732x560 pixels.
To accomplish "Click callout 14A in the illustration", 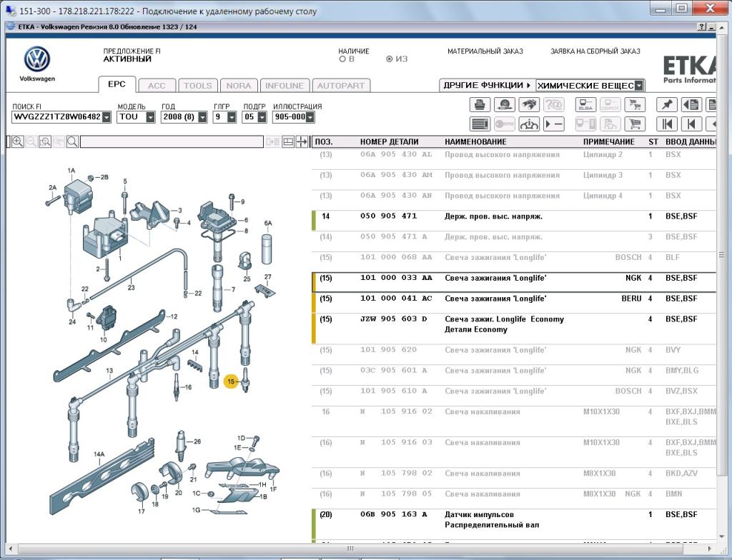I will 99,454.
